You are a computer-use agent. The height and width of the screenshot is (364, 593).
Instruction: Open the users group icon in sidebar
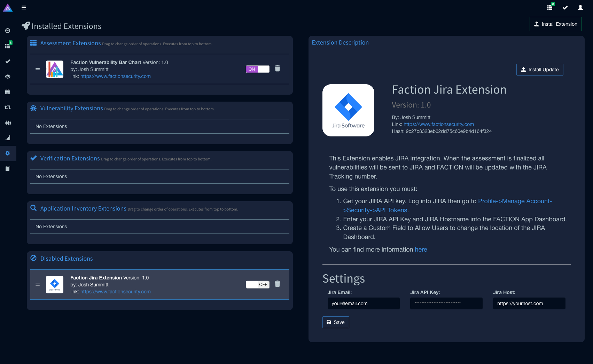(8, 122)
